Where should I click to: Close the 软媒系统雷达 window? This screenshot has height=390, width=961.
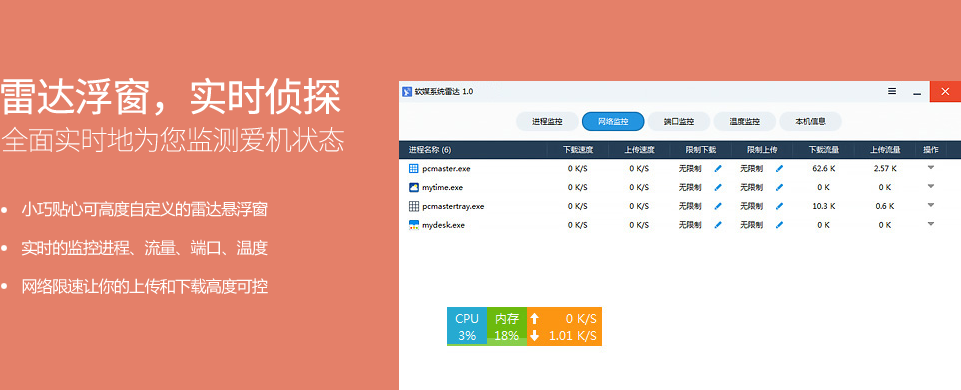(x=945, y=92)
